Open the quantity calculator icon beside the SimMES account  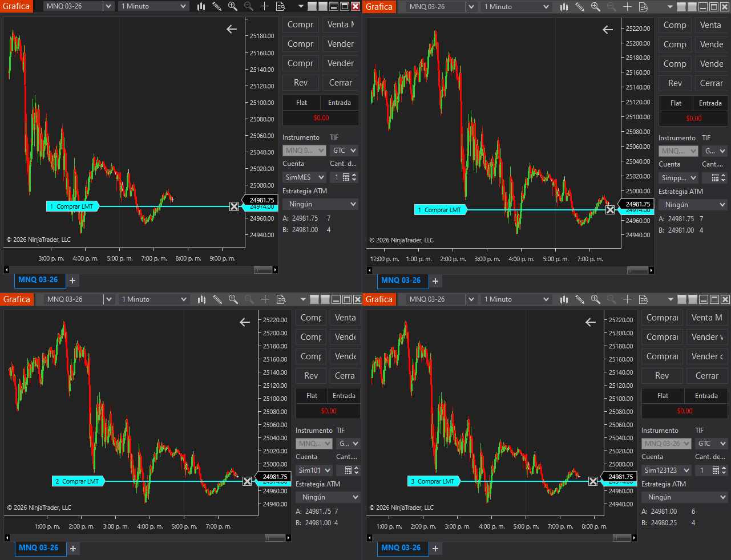click(x=346, y=177)
